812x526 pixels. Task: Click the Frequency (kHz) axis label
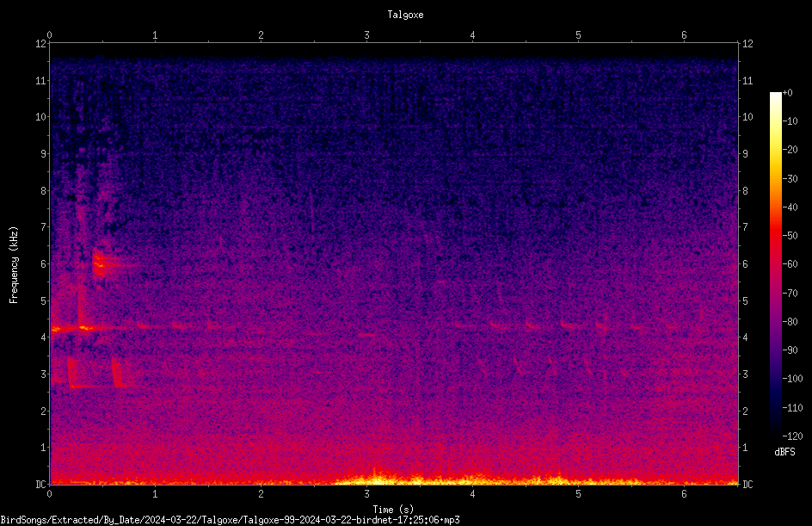tap(14, 265)
